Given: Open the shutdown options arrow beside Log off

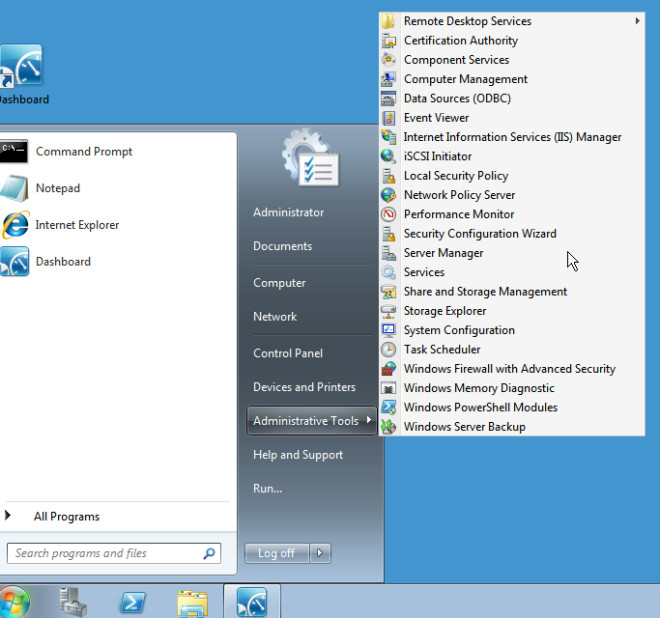Looking at the screenshot, I should (320, 553).
